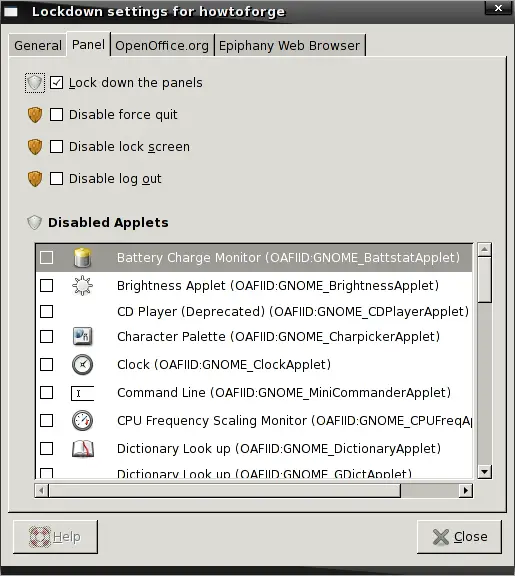Check the CPU Frequency Scaling Monitor box
This screenshot has width=515, height=576.
[47, 421]
